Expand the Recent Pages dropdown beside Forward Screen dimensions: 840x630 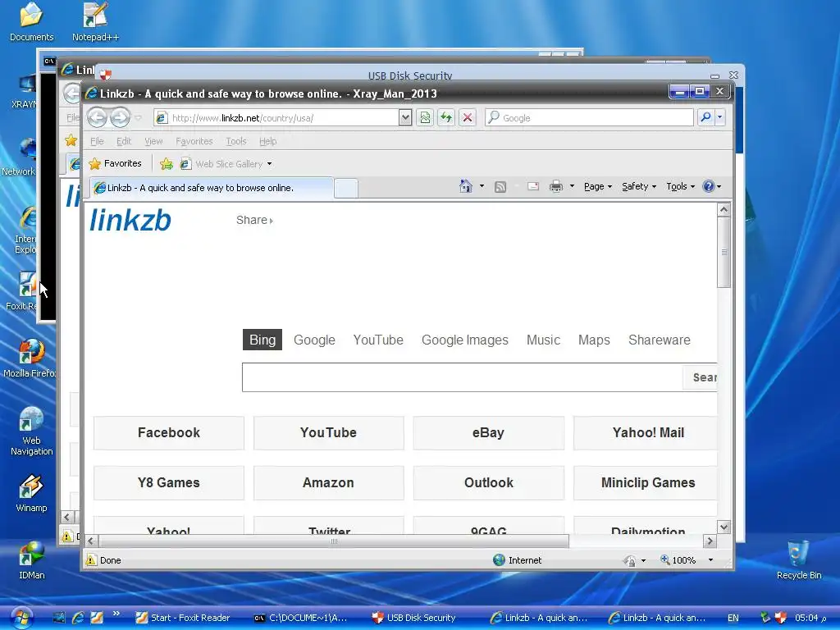[138, 117]
